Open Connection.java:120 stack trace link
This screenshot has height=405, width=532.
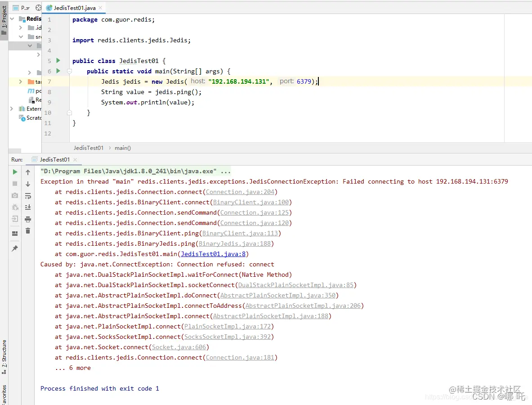[x=255, y=223]
